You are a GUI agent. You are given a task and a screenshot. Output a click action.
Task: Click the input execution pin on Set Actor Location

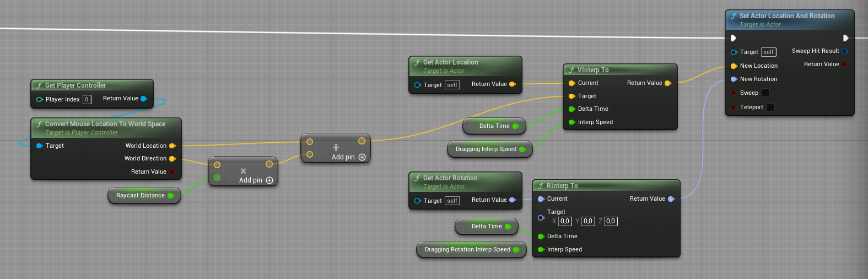pyautogui.click(x=734, y=38)
